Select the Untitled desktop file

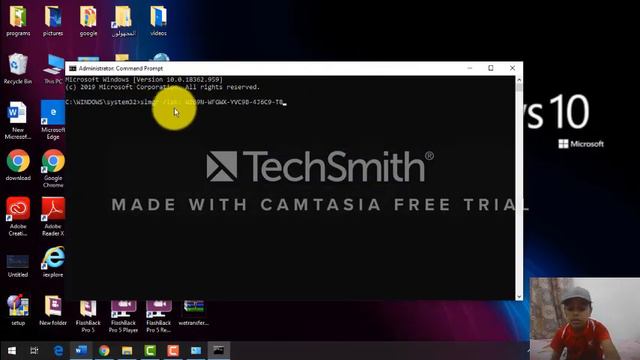18,265
